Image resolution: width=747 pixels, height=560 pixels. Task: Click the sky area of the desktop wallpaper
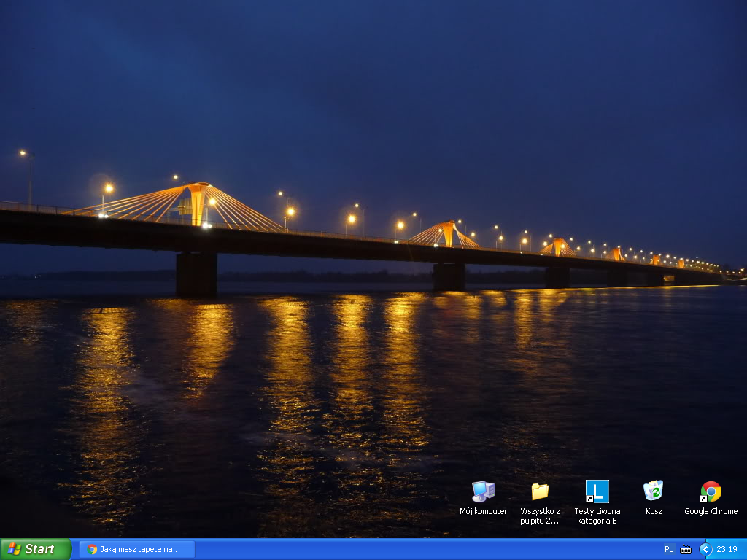click(438, 87)
